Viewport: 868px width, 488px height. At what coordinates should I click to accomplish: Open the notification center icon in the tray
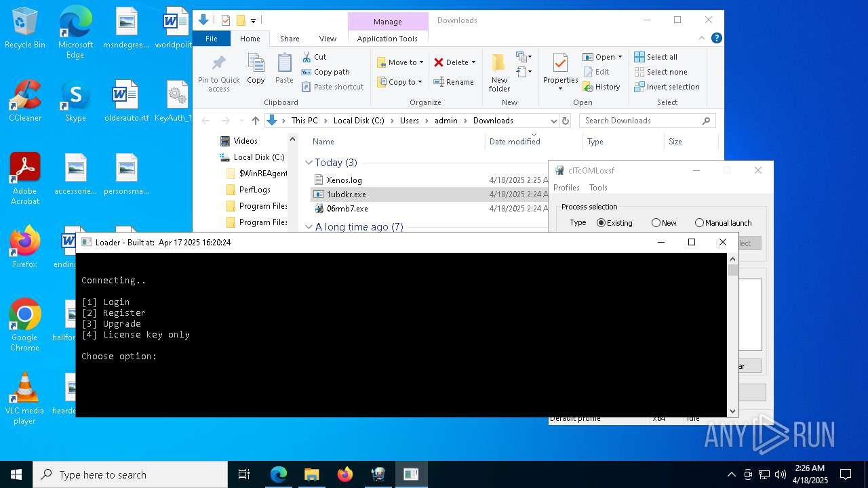846,474
